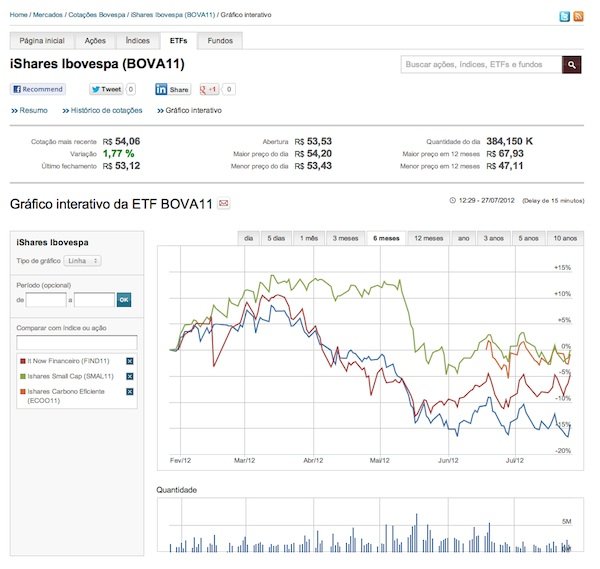Open the Cotações Bovespa breadcrumb link
Viewport: 600px width, 569px height.
click(97, 15)
